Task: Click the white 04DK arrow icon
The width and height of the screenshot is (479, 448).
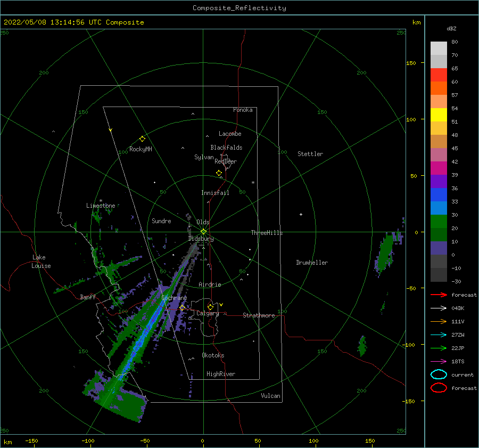Action: [439, 308]
